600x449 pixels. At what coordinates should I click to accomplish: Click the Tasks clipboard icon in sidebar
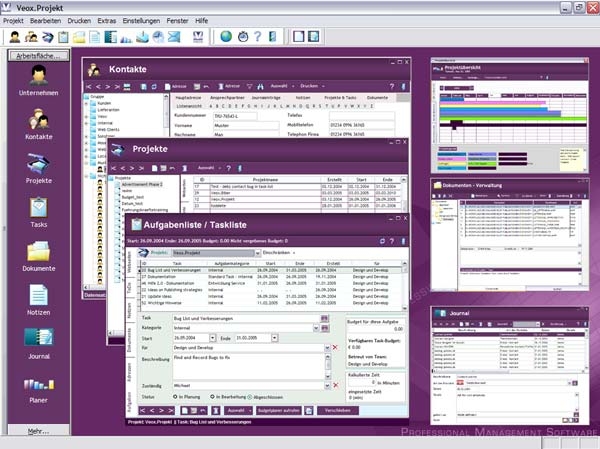tap(38, 213)
